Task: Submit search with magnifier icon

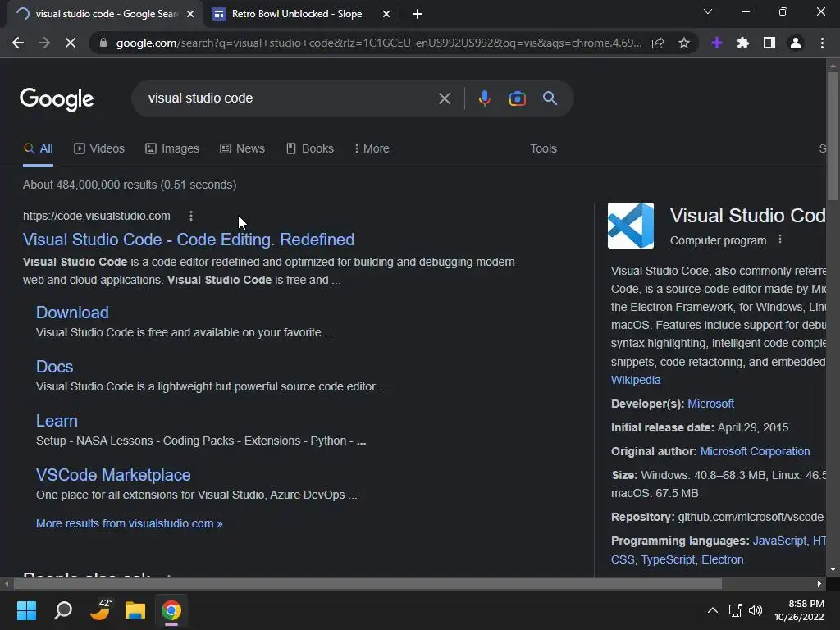Action: click(x=550, y=98)
